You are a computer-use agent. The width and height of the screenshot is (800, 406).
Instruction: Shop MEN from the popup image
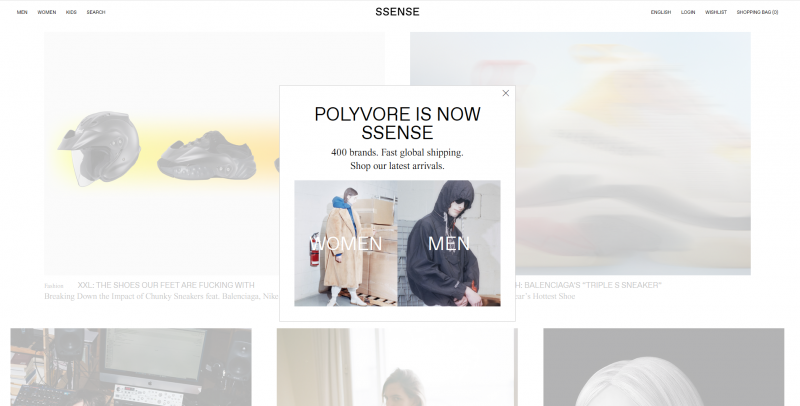pyautogui.click(x=449, y=243)
